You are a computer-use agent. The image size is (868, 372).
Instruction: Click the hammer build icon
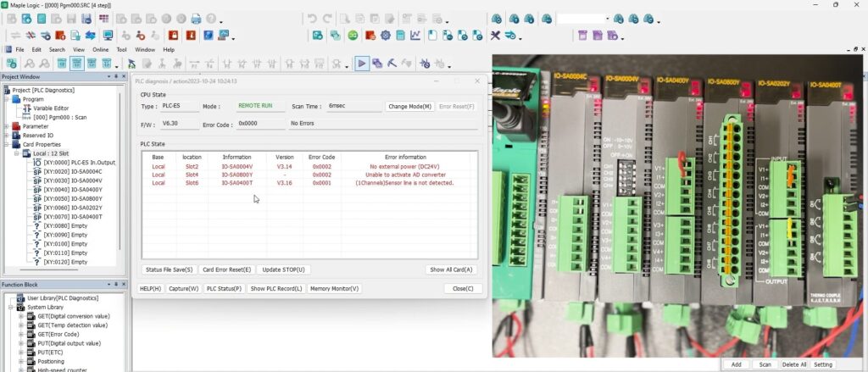coord(392,64)
